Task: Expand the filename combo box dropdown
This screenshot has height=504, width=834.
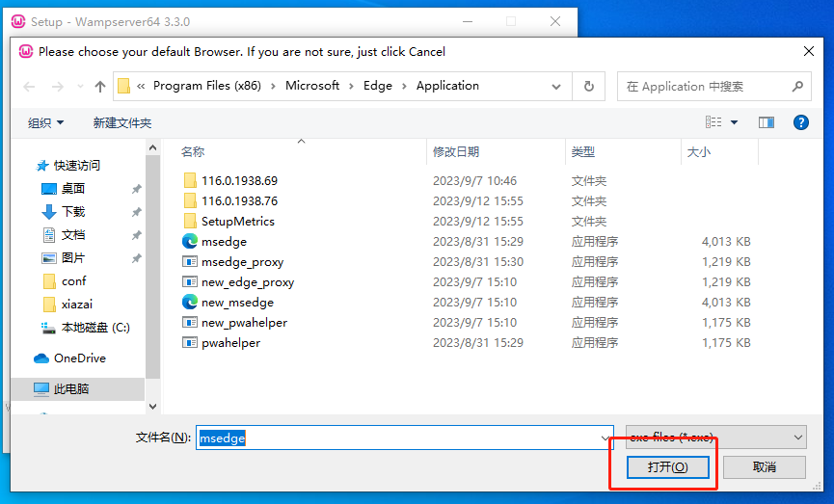Action: point(605,438)
